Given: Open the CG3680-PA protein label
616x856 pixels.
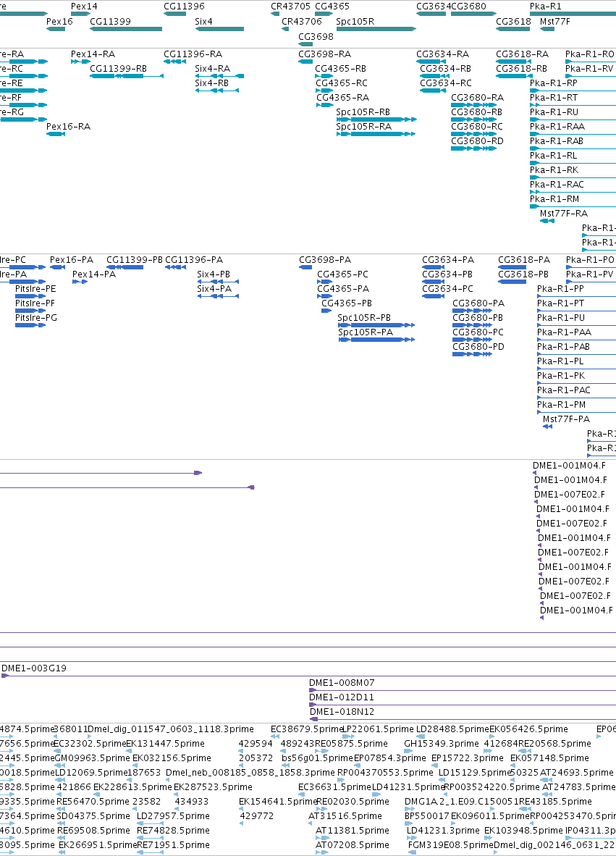Looking at the screenshot, I should pos(478,303).
